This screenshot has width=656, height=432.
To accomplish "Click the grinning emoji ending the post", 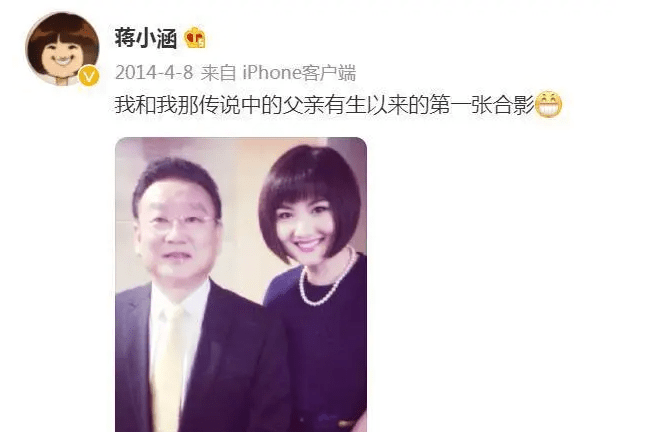I will pos(548,105).
